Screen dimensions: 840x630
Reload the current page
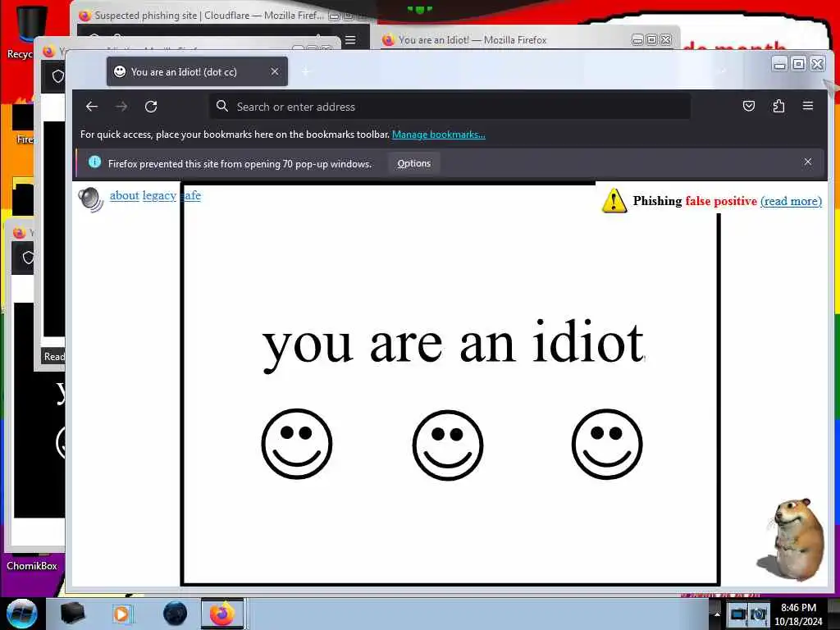click(x=151, y=106)
